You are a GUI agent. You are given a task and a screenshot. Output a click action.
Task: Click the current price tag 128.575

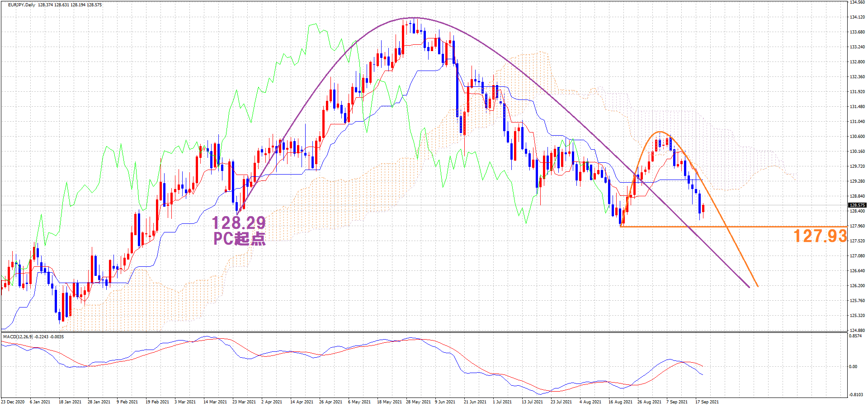pyautogui.click(x=857, y=205)
